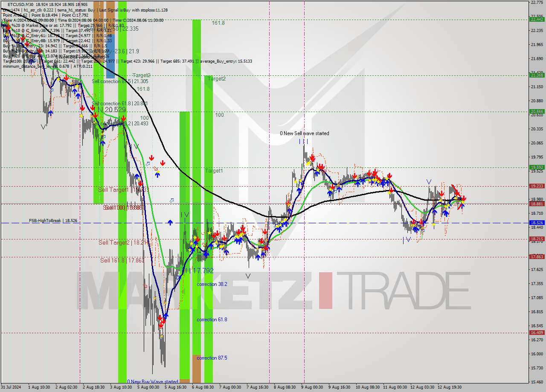Click the 15.730 price axis value
Image resolution: width=546 pixels, height=392 pixels.
click(537, 368)
